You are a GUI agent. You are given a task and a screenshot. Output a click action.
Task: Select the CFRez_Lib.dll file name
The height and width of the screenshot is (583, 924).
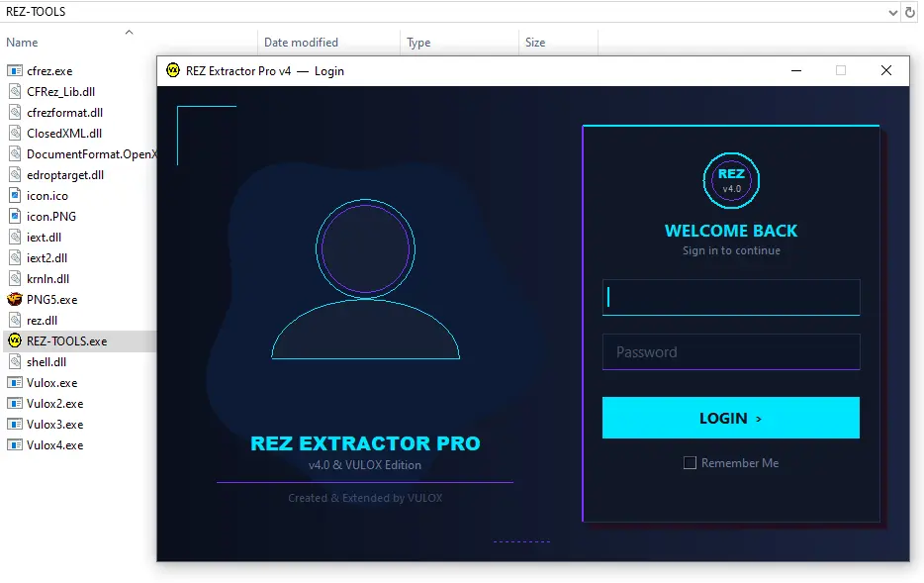[x=60, y=91]
